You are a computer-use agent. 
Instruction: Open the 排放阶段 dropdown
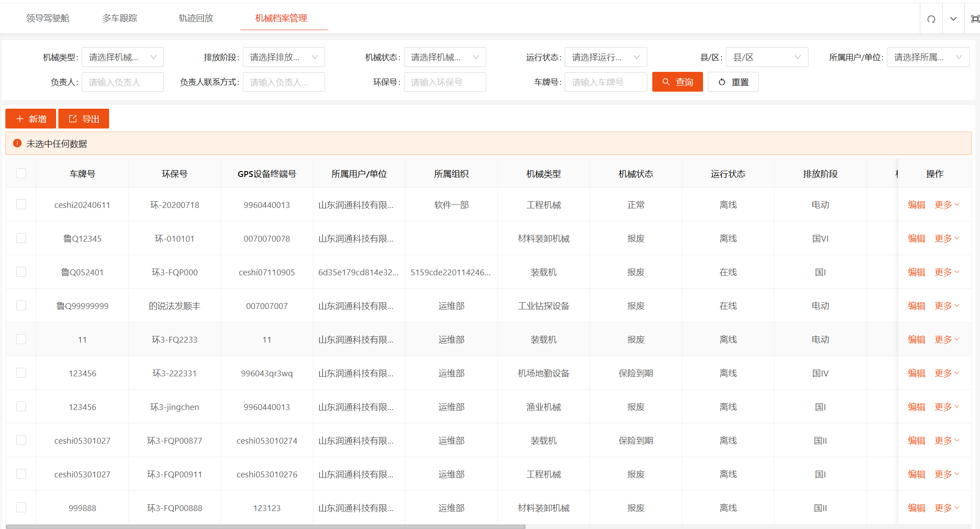(x=284, y=57)
